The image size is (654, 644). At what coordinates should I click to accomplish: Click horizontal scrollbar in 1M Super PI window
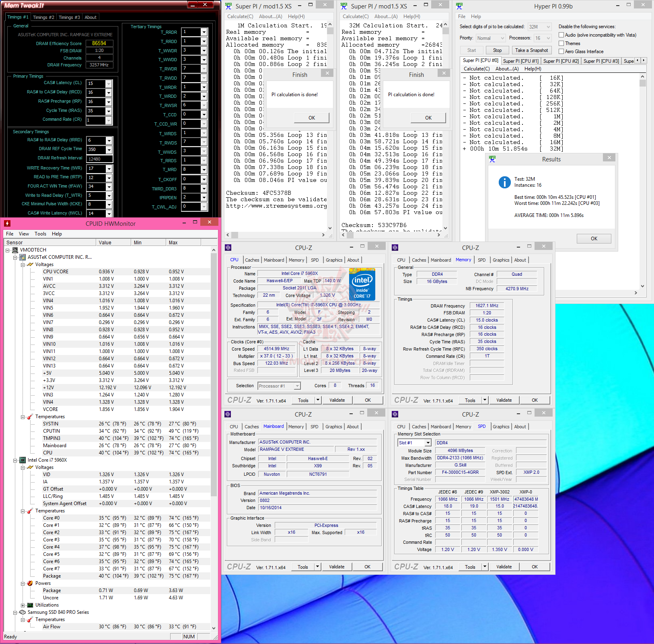tap(276, 235)
